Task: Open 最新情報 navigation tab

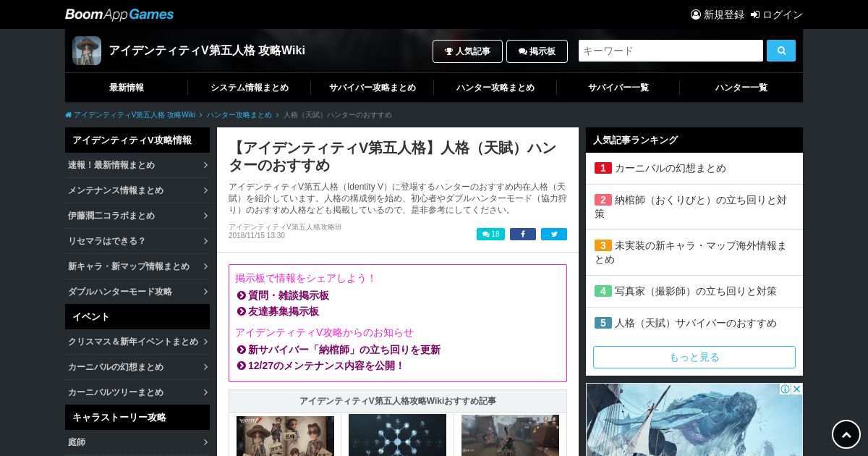Action: [x=127, y=88]
